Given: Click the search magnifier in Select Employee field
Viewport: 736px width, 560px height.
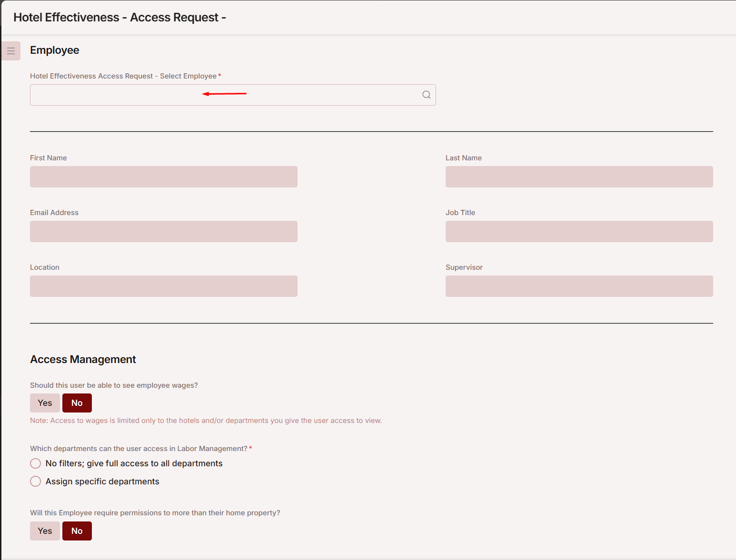Looking at the screenshot, I should [426, 95].
